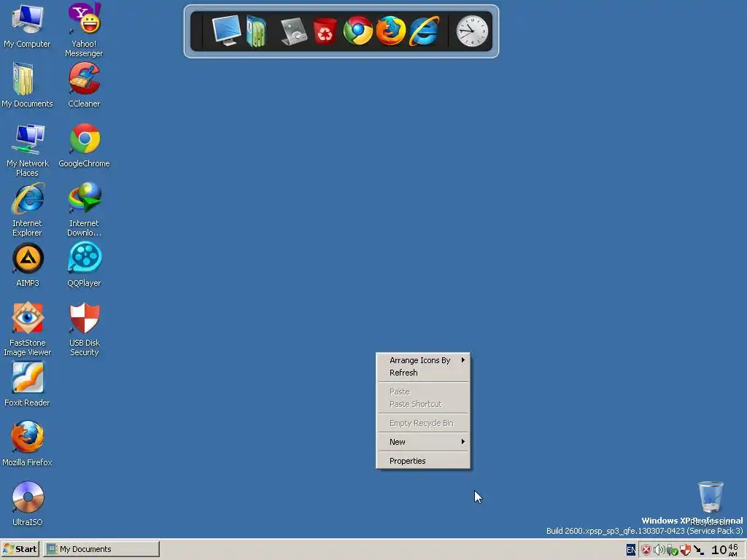Click the Start button

point(20,549)
